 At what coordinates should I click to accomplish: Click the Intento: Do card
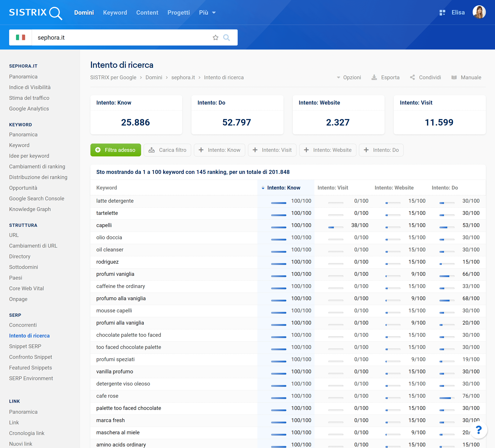coord(237,115)
